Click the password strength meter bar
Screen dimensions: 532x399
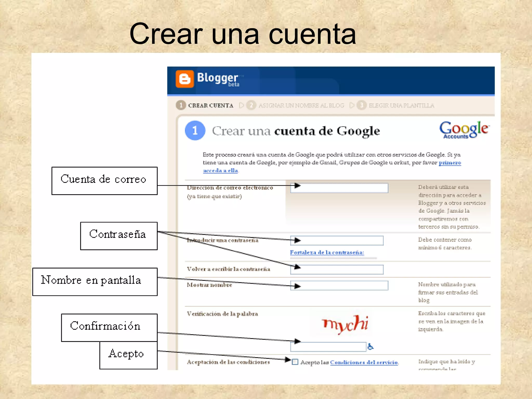click(x=333, y=258)
